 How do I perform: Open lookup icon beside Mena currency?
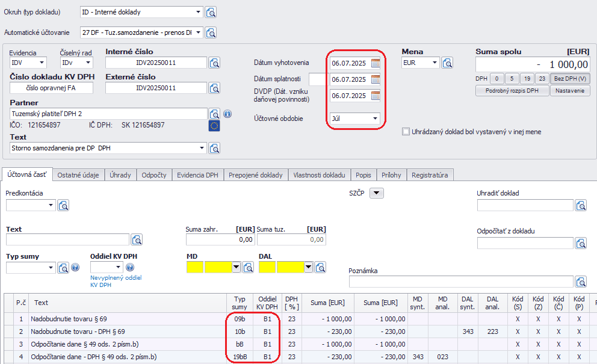[447, 63]
